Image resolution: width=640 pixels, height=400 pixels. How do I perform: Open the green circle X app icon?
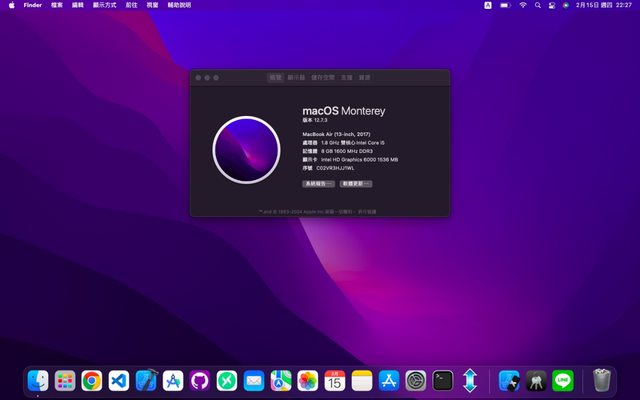(227, 380)
